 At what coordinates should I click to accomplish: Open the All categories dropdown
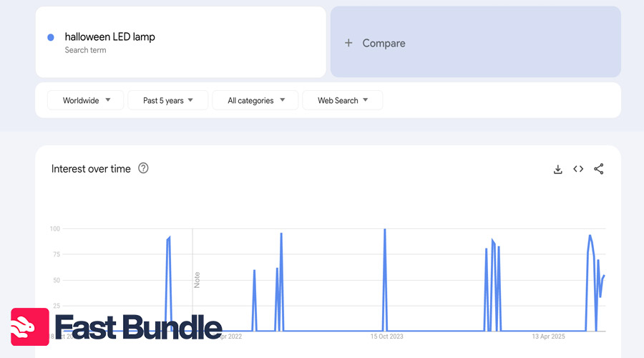point(256,100)
